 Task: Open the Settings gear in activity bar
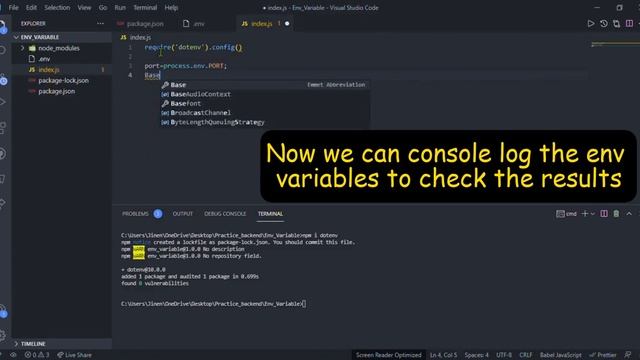[x=3, y=335]
